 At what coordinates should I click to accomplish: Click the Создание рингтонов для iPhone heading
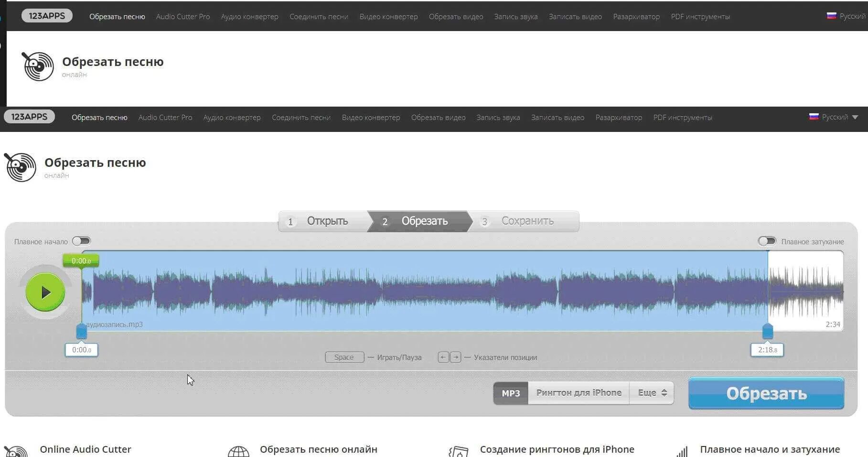pyautogui.click(x=557, y=449)
